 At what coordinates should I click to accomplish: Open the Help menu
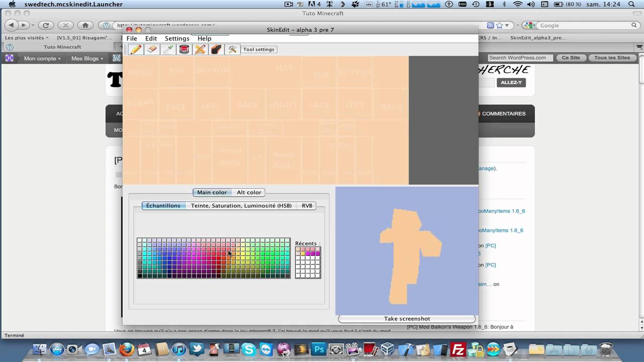[204, 38]
